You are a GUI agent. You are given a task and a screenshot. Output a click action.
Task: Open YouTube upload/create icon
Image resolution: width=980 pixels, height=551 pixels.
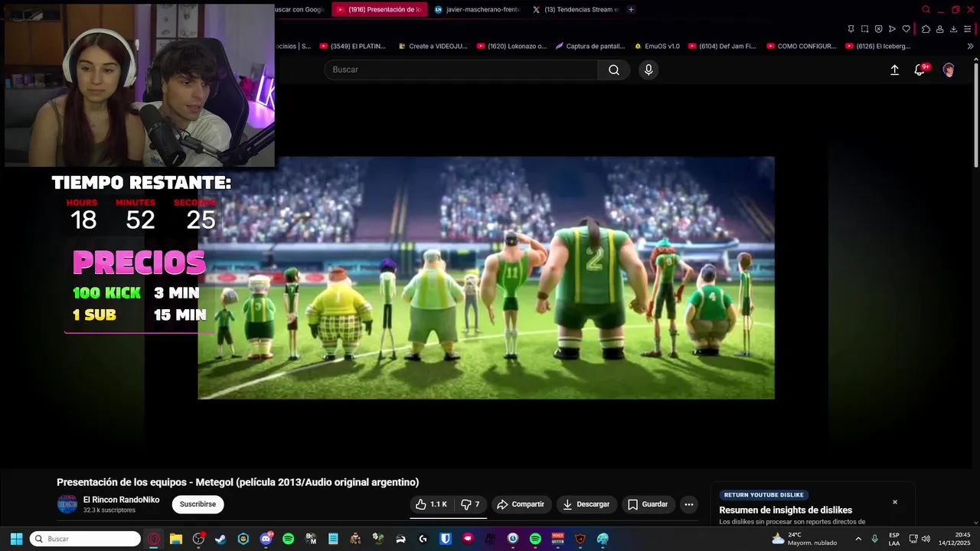tap(894, 70)
